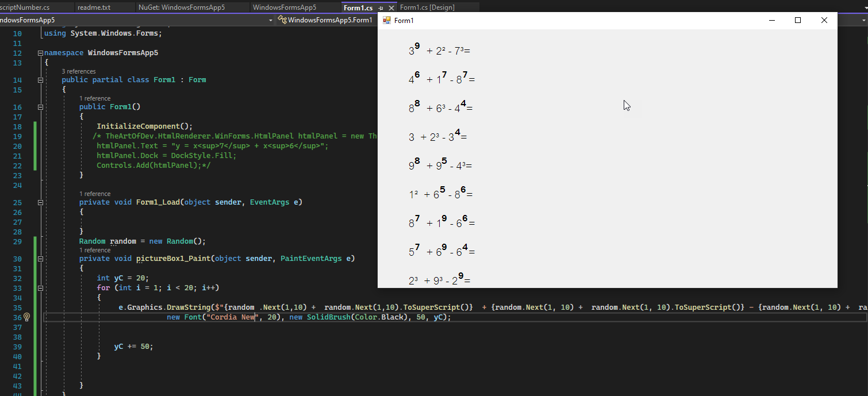Image resolution: width=868 pixels, height=396 pixels.
Task: Switch to NuGet: WindowsFormsApp5 tab
Action: [182, 7]
